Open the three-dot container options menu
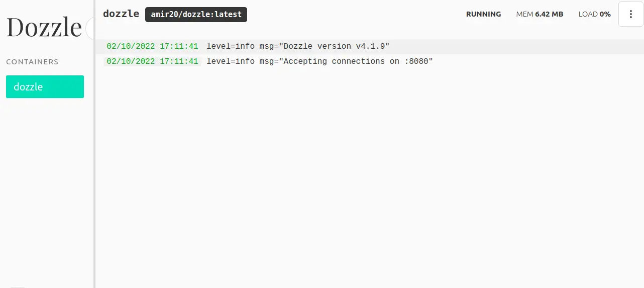644x288 pixels. pyautogui.click(x=630, y=14)
